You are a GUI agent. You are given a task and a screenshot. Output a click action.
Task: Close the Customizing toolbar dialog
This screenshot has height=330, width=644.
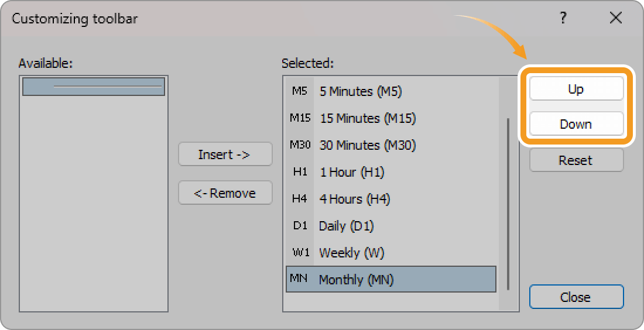point(576,297)
